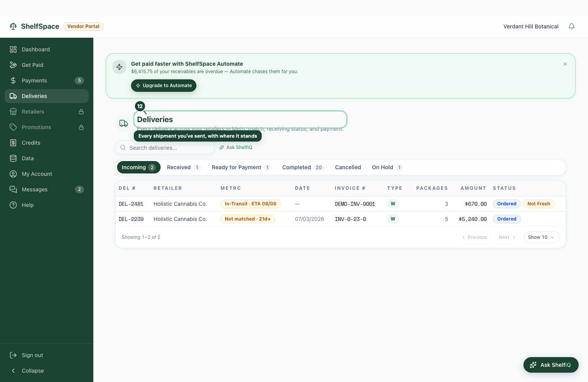Click the Get Paid hand icon
The width and height of the screenshot is (588, 382).
coord(13,65)
